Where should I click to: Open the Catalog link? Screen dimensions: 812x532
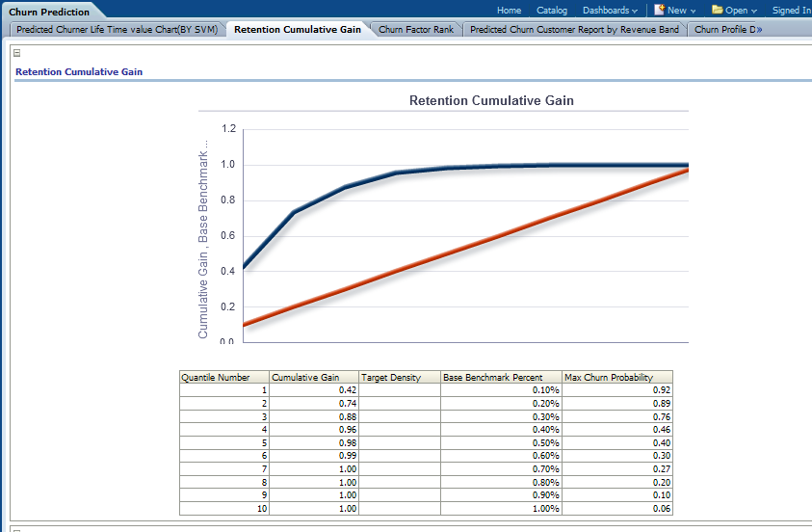point(551,11)
